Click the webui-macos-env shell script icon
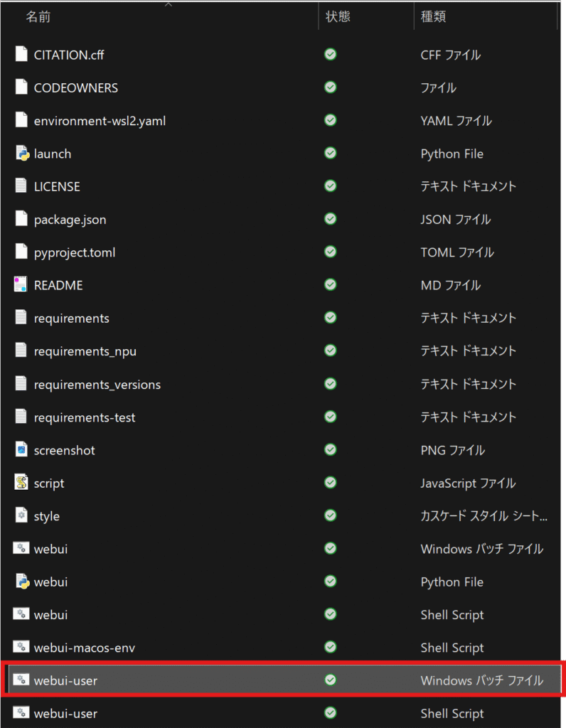Screen dimensions: 566x728 click(21, 648)
